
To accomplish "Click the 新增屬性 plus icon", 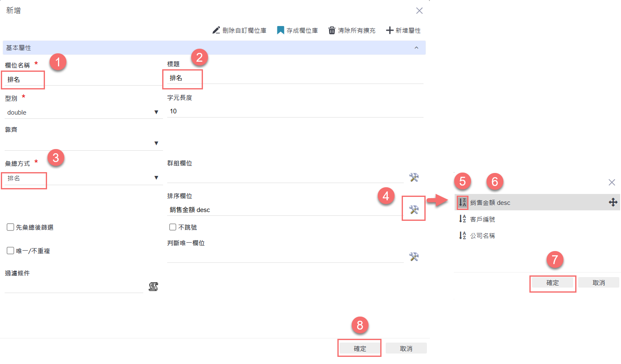I will pyautogui.click(x=389, y=30).
